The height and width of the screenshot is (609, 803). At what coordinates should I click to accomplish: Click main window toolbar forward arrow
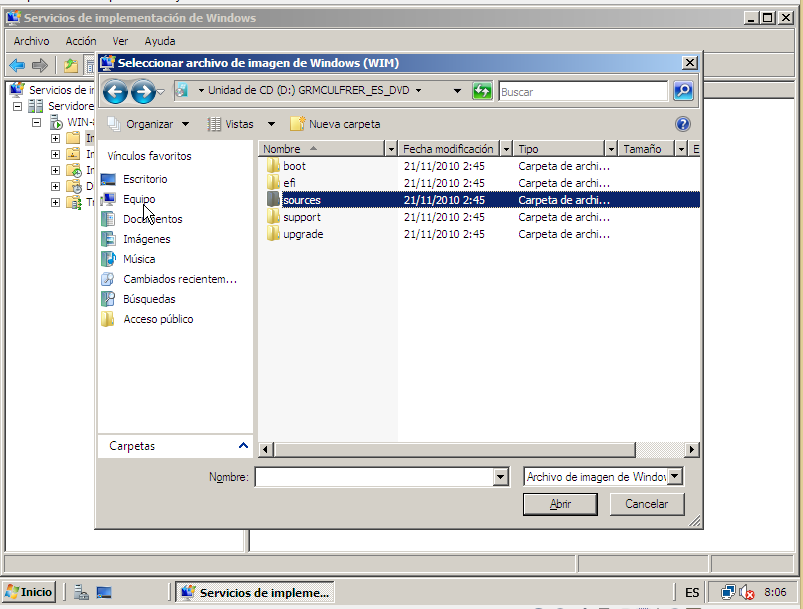point(39,65)
